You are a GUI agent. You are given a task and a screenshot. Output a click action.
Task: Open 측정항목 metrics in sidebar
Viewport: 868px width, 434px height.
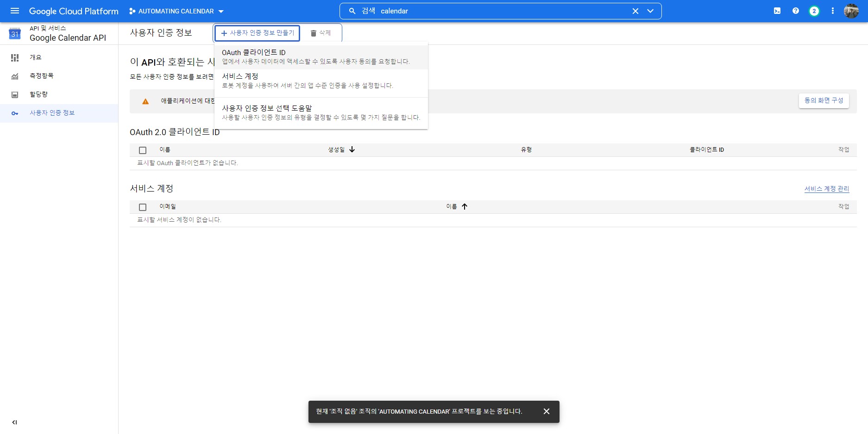pyautogui.click(x=59, y=76)
